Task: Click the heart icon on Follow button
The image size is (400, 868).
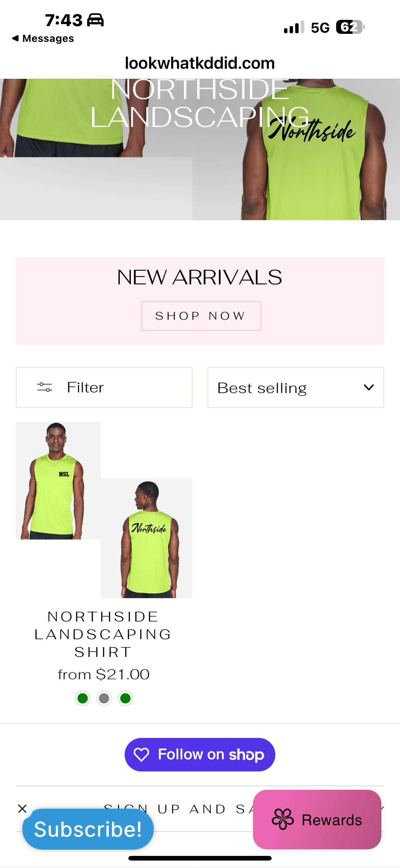Action: click(x=141, y=754)
